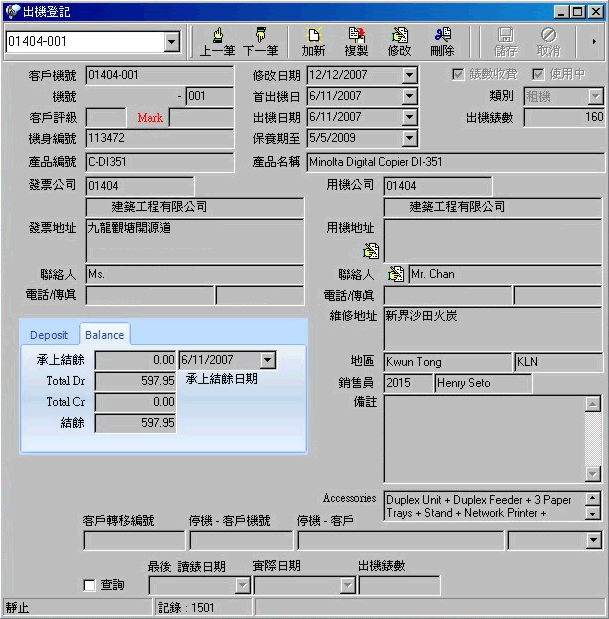Select the Balance tab
The image size is (609, 619).
point(103,335)
